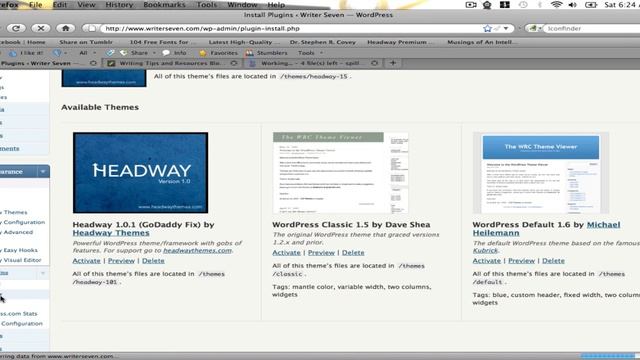This screenshot has width=640, height=360.
Task: Open the URL history dropdown arrow
Action: [506, 29]
